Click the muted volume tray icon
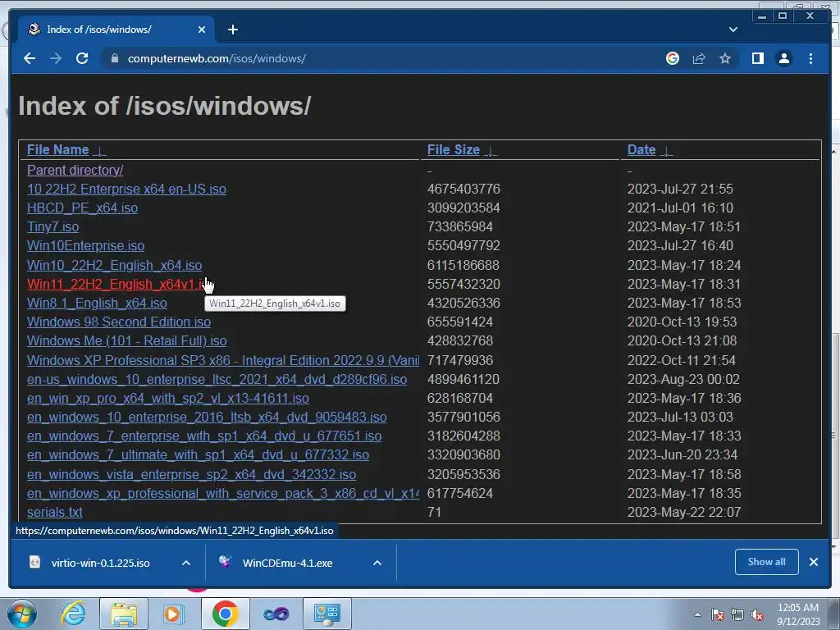840x630 pixels. [757, 614]
